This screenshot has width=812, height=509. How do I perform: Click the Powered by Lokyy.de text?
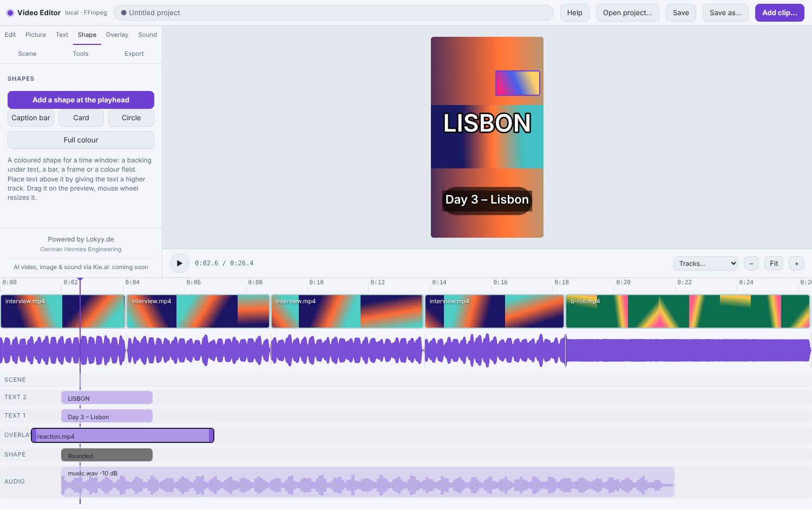pos(81,239)
